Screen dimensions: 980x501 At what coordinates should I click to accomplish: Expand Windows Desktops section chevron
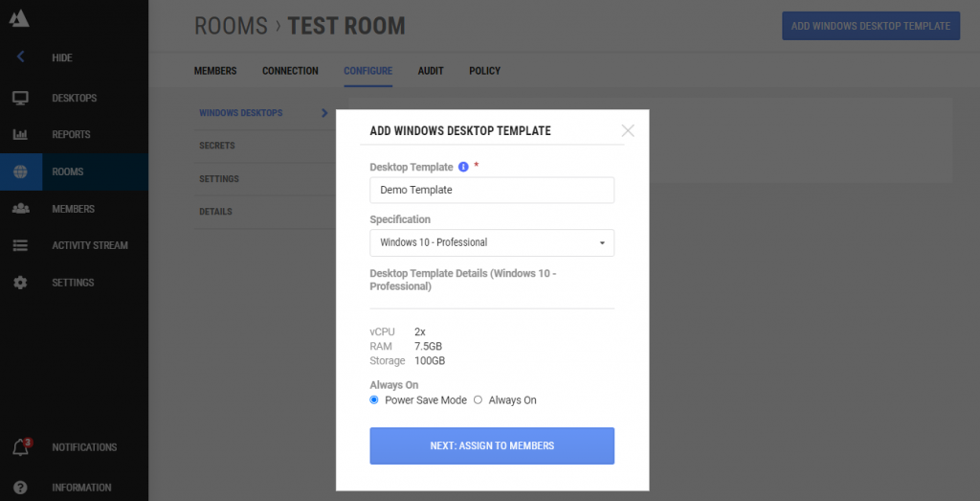[324, 113]
